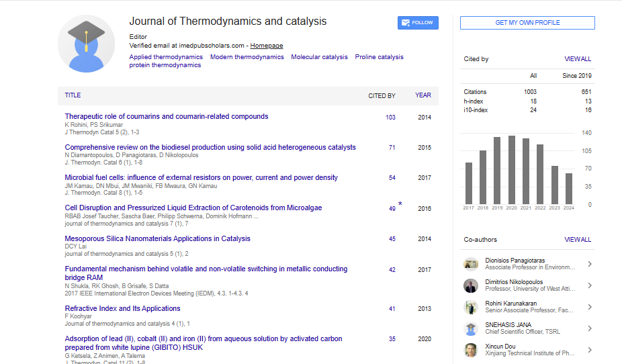Click Dimitrios Nikolopoulos profile picture

point(471,285)
